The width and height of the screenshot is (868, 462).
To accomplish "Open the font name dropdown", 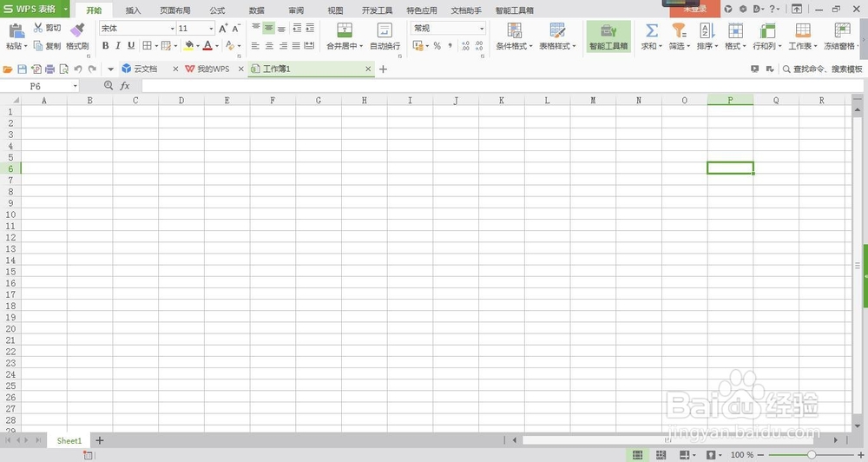I will tap(172, 29).
